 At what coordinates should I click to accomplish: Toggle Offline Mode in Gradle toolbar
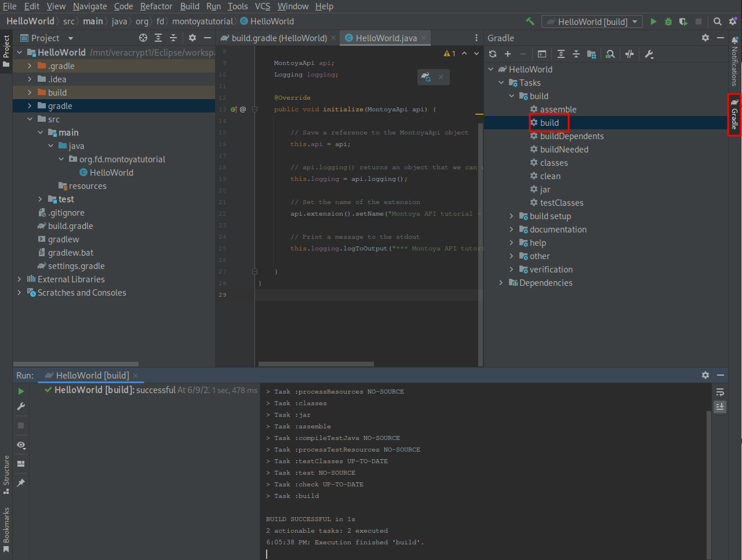point(630,54)
